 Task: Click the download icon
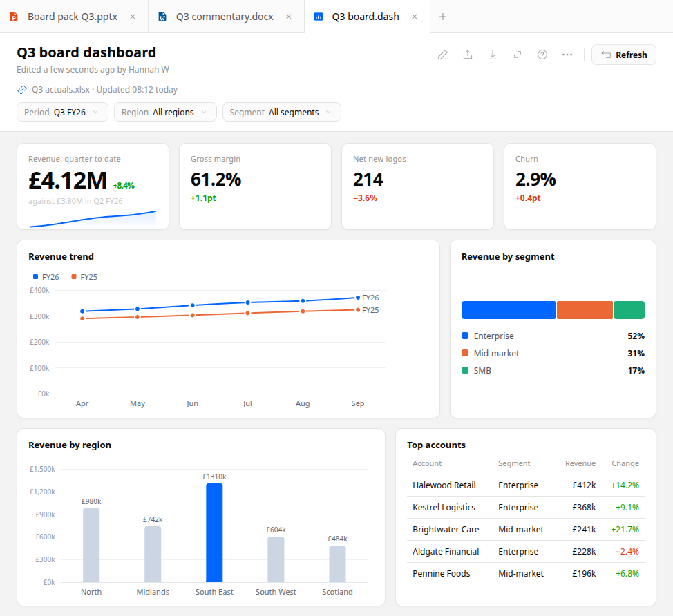point(493,55)
